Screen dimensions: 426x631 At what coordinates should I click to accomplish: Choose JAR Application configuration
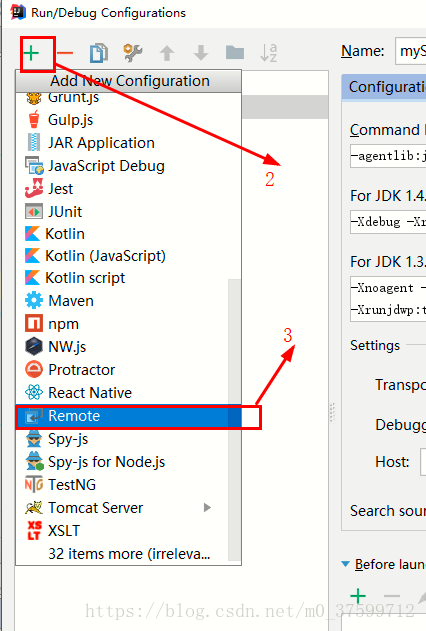pos(128,143)
